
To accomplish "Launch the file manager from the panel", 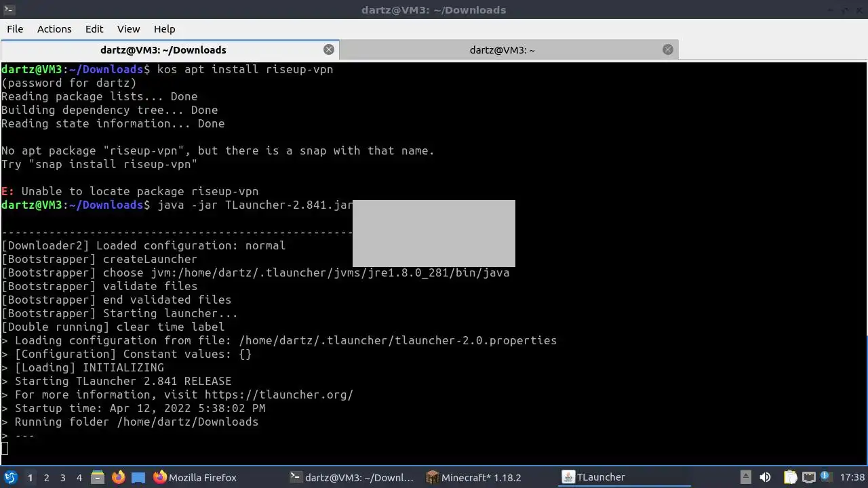I will pos(98,477).
